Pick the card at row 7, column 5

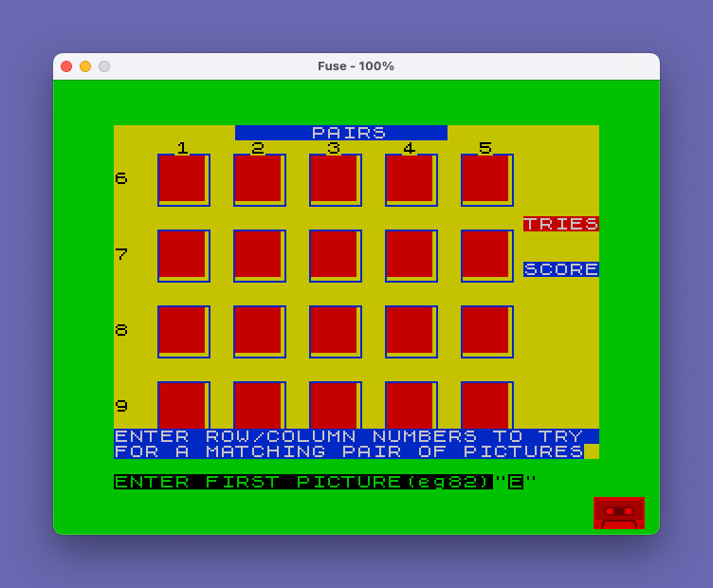(x=487, y=256)
